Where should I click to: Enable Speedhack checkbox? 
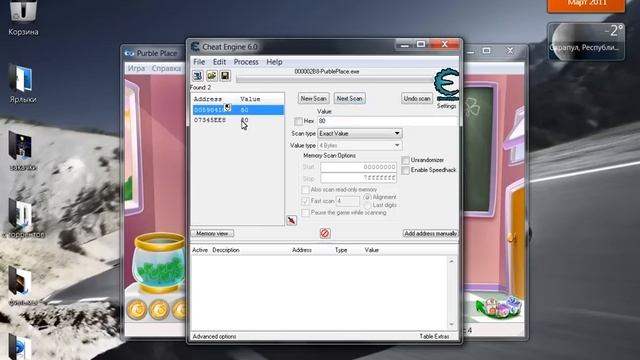click(405, 170)
